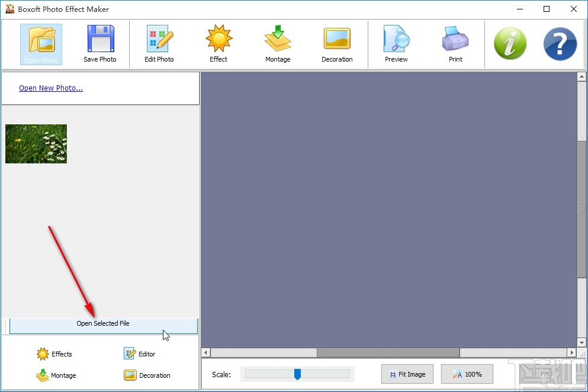Select the Effect sun icon in toolbar
The width and height of the screenshot is (588, 392).
219,43
